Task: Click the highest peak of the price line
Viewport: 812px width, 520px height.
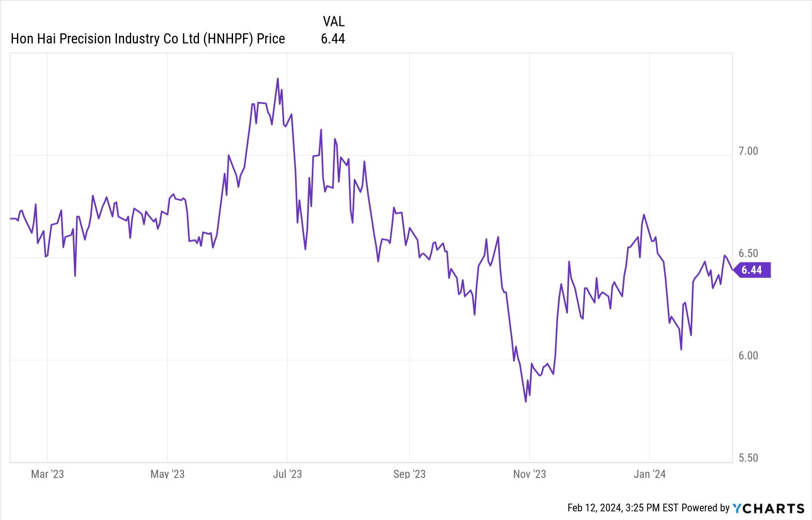Action: 278,79
